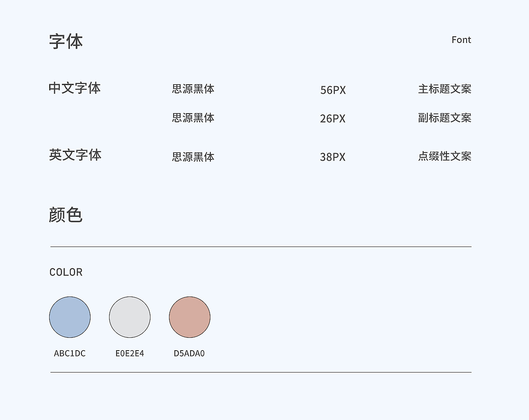This screenshot has width=529, height=420.
Task: Select the 英文字体 row label
Action: [x=75, y=155]
